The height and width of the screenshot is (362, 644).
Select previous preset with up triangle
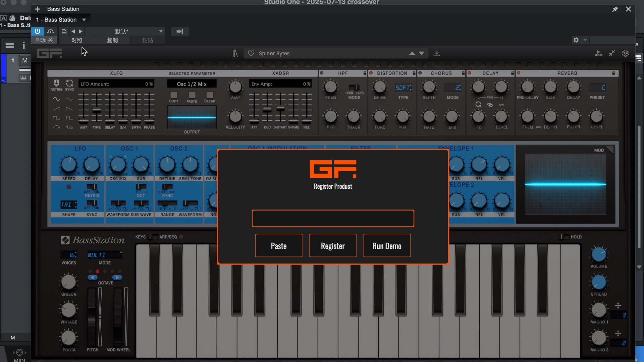tap(412, 53)
